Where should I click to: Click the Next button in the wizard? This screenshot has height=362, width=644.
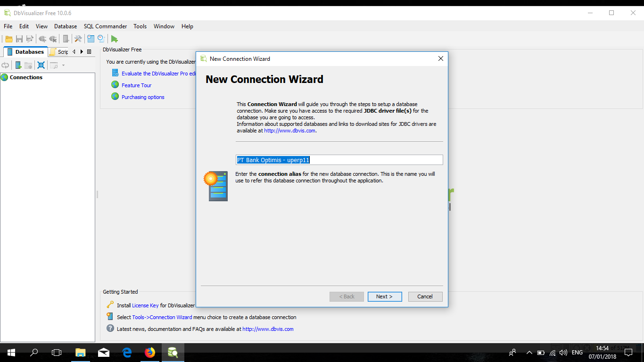point(385,296)
